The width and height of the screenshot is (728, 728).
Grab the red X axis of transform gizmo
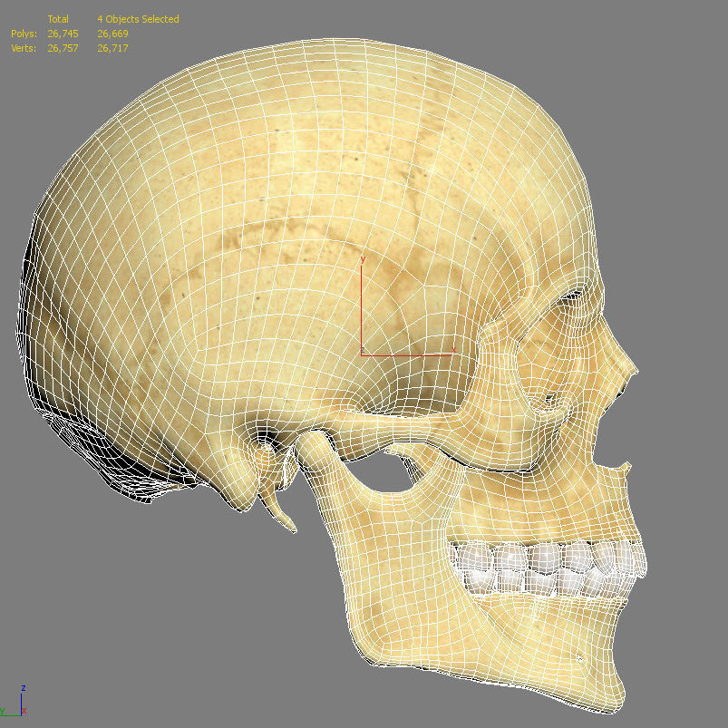(408, 354)
